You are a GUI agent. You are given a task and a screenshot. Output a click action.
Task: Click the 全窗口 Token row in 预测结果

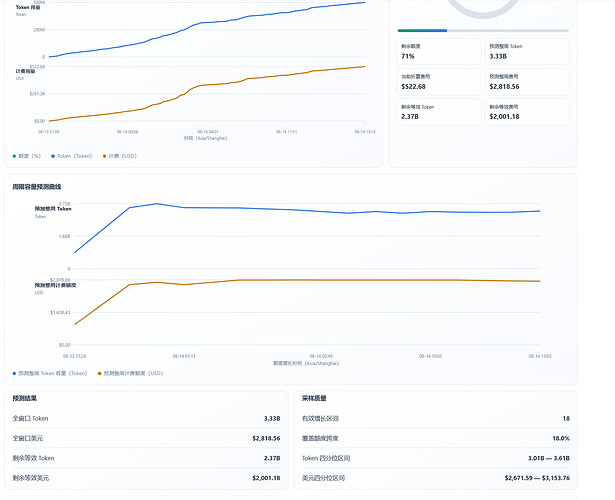[146, 418]
